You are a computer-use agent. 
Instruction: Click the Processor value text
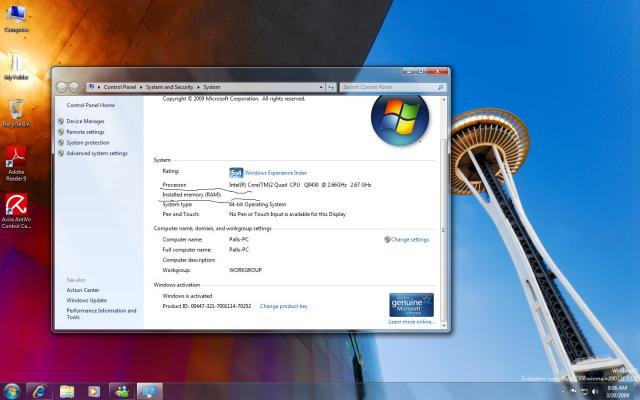pyautogui.click(x=300, y=185)
